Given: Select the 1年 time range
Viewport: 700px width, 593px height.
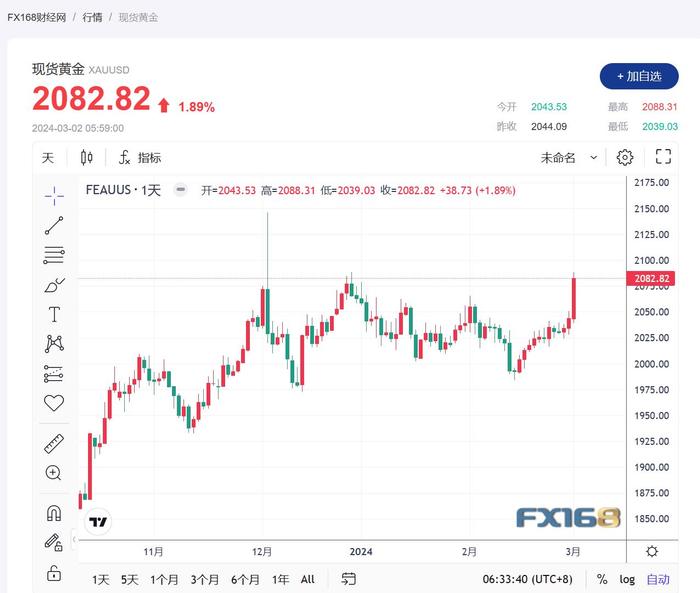Looking at the screenshot, I should click(x=280, y=579).
